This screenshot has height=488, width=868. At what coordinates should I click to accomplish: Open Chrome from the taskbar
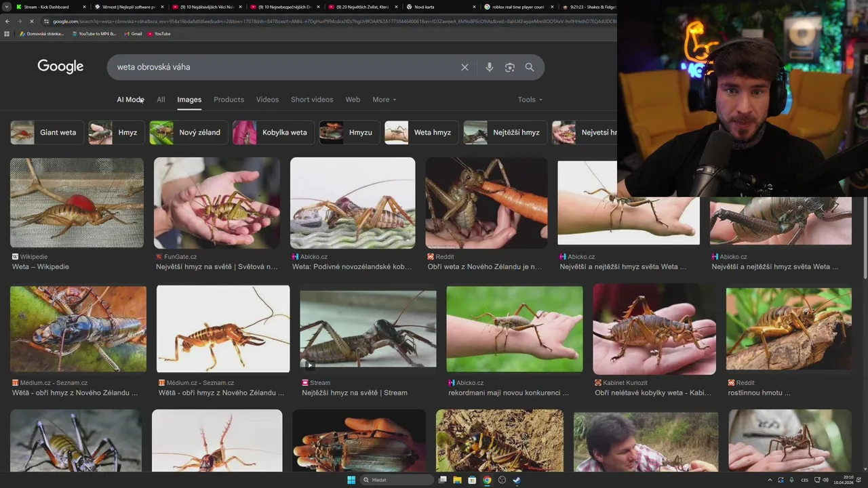pos(487,480)
